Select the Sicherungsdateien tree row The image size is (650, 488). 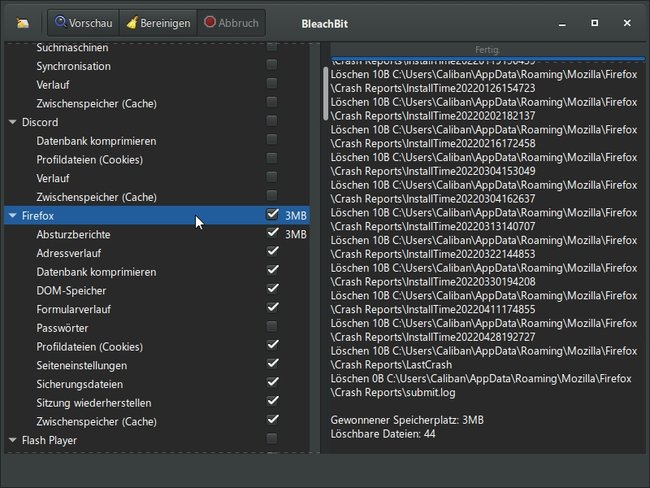pos(157,384)
